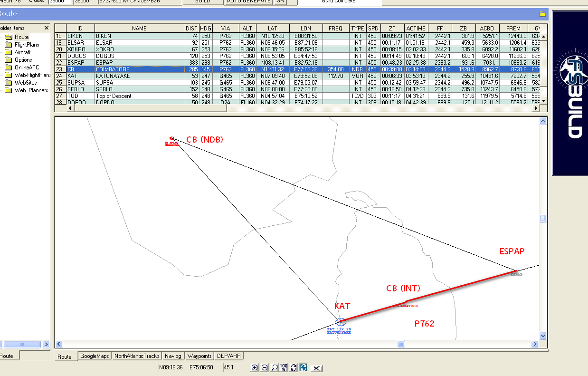Click the NAME column header
Image resolution: width=588 pixels, height=376 pixels.
(139, 29)
